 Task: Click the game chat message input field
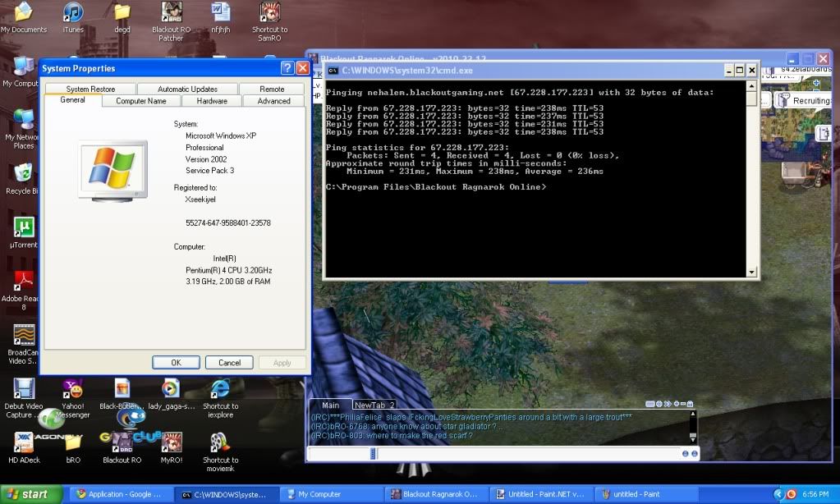click(x=526, y=453)
